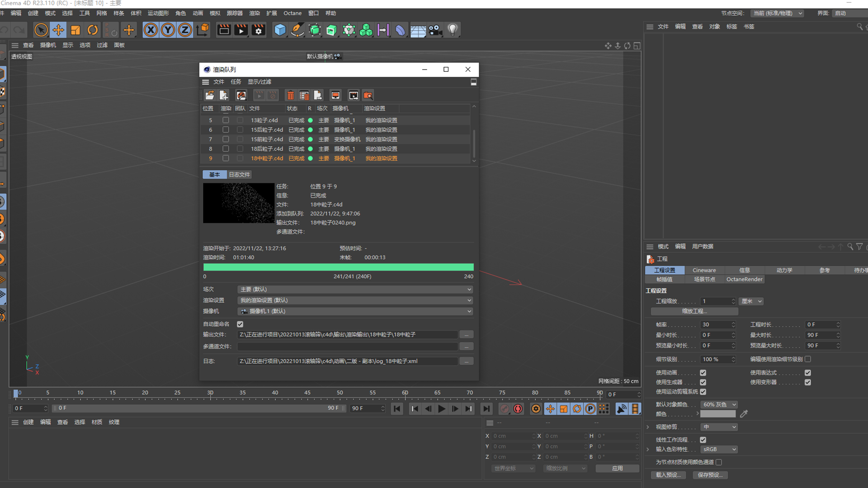Toggle the render checkbox for 13粒子.c4d

click(x=226, y=120)
